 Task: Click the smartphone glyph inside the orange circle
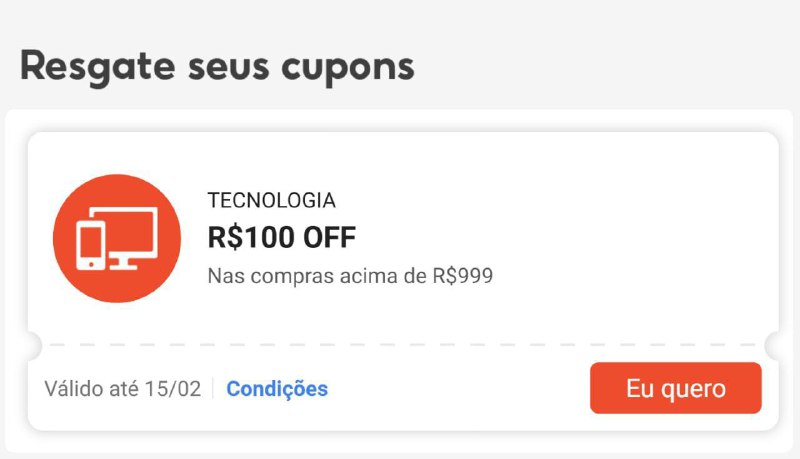coord(88,245)
